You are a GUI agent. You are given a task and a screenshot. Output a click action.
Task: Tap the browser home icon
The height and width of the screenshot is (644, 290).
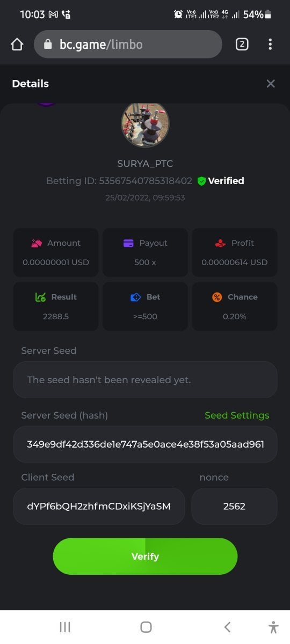point(17,45)
